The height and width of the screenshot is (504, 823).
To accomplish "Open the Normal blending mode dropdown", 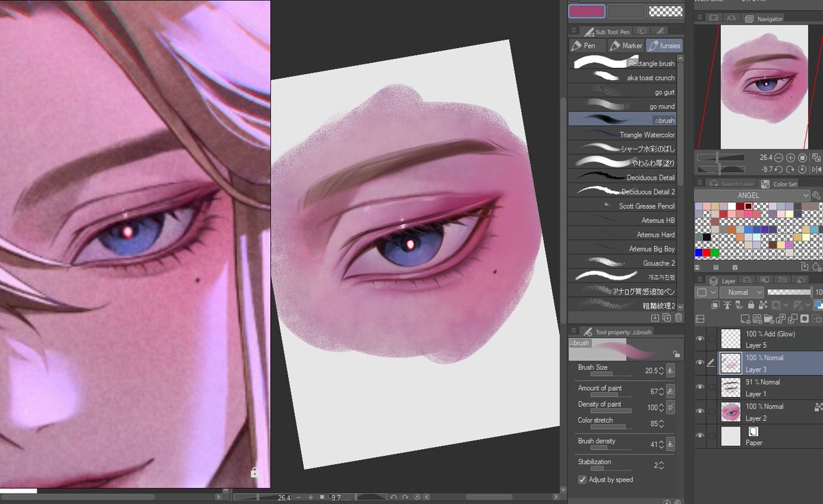I will click(x=741, y=292).
